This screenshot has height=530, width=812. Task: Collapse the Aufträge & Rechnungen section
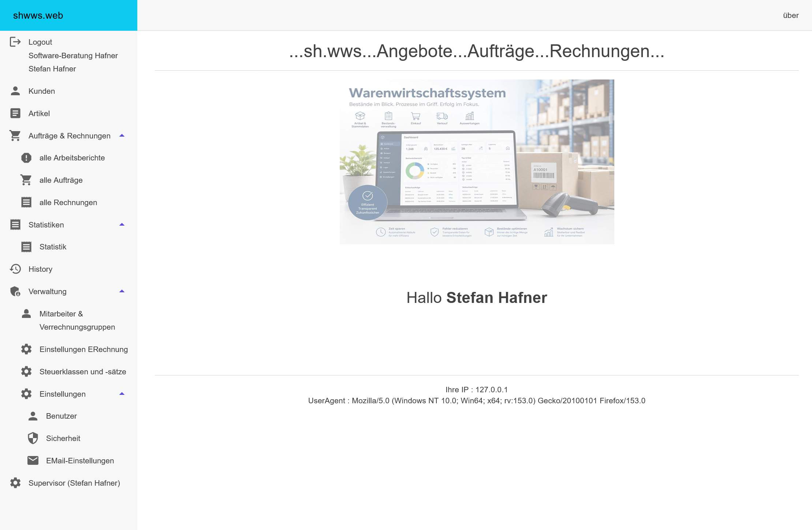122,136
